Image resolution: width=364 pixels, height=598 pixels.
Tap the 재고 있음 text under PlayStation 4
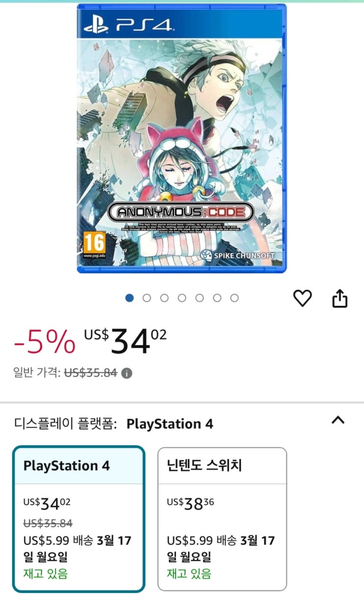click(46, 573)
